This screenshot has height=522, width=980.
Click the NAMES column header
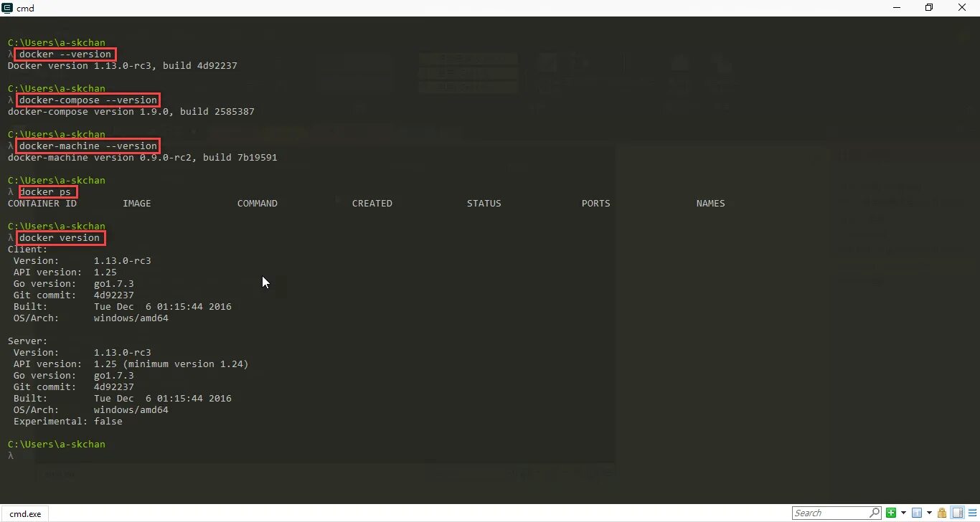(711, 204)
